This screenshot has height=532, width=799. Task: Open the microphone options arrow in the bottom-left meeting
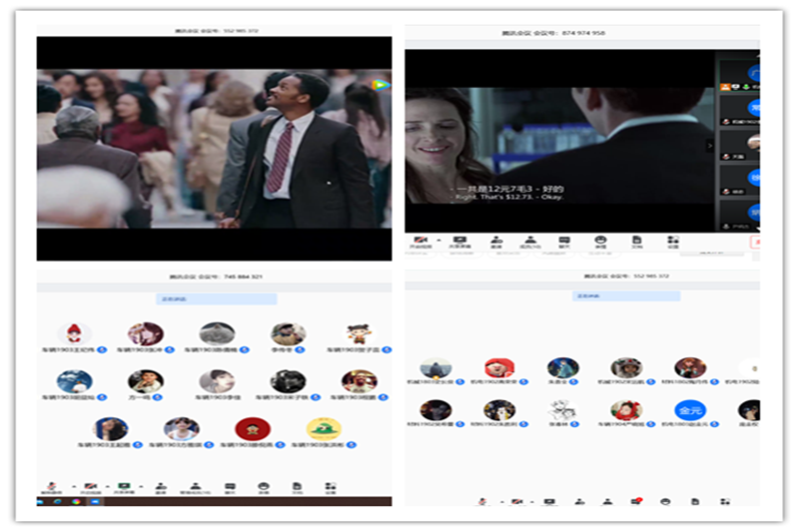73,487
